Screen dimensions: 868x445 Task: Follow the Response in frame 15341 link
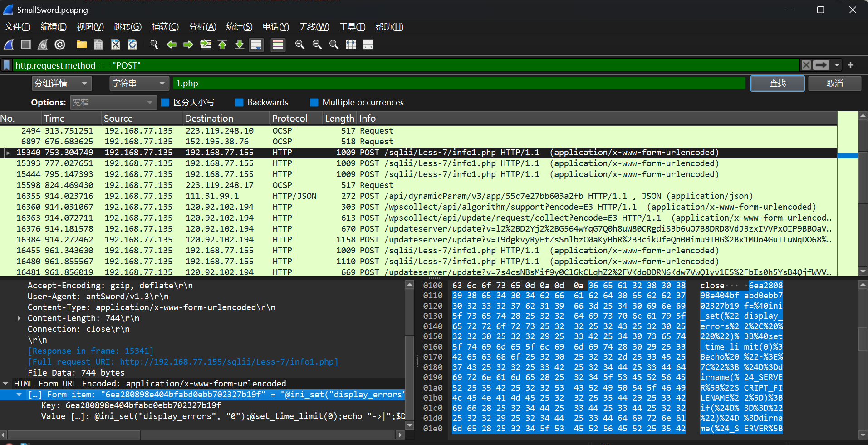(91, 351)
